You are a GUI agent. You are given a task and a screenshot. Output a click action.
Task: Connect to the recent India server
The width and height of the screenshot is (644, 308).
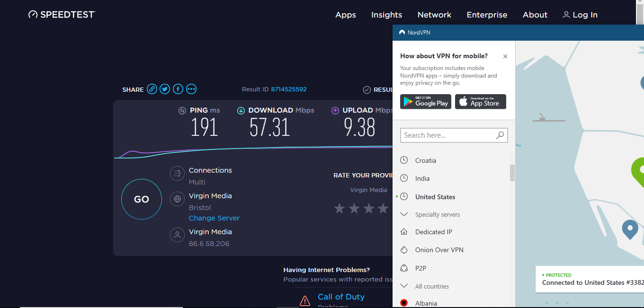pyautogui.click(x=422, y=178)
